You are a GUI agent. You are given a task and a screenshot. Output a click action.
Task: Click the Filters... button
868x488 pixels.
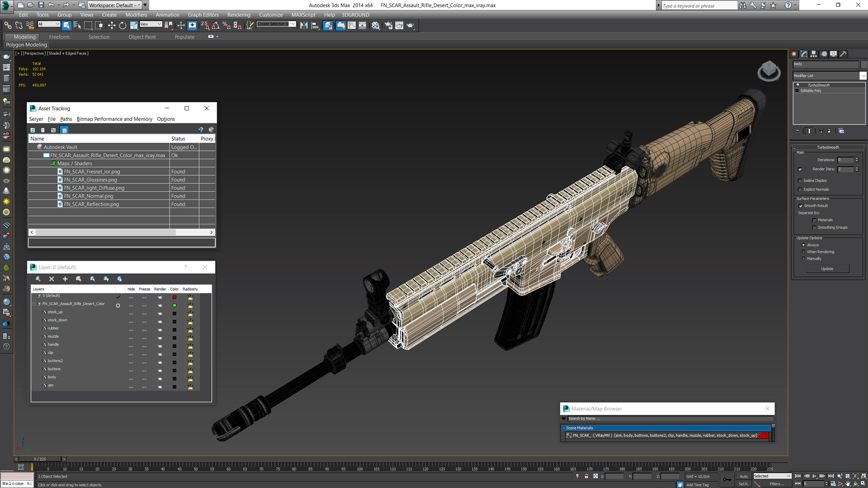(777, 484)
